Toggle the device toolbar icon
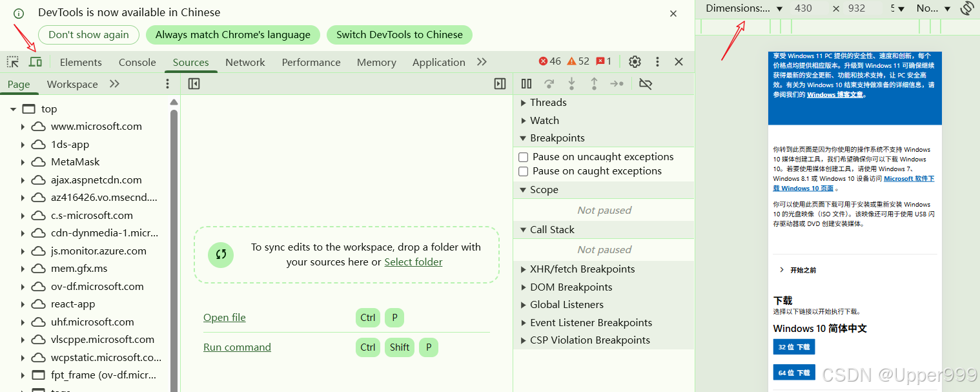Image resolution: width=980 pixels, height=392 pixels. tap(36, 62)
